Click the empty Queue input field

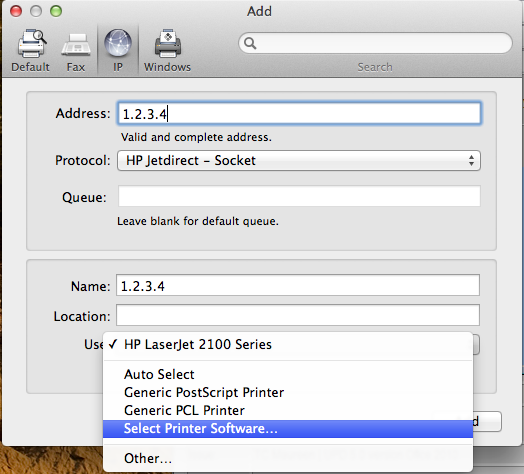click(299, 197)
